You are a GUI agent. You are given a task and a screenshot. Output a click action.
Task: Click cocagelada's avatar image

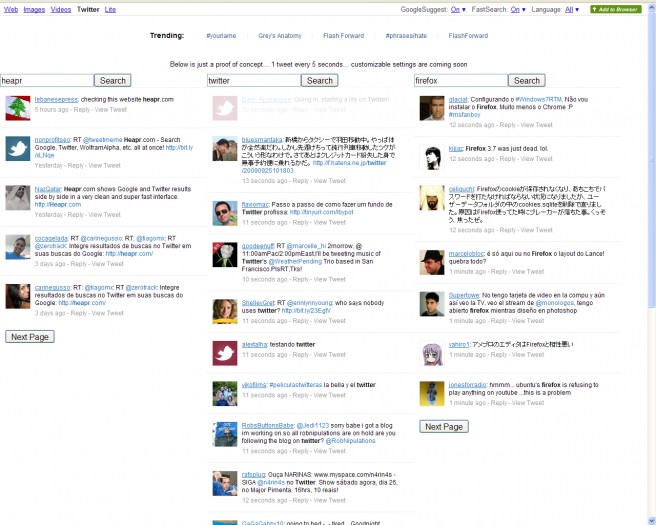(x=18, y=247)
